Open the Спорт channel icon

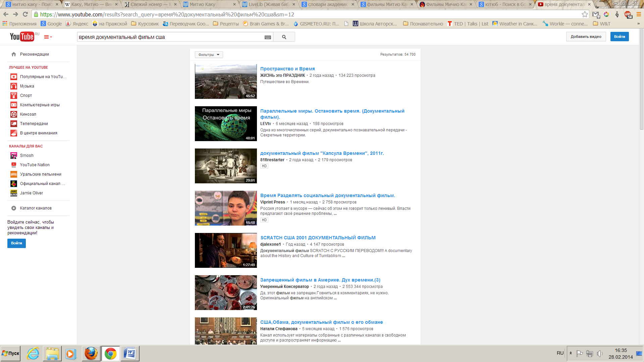[14, 96]
